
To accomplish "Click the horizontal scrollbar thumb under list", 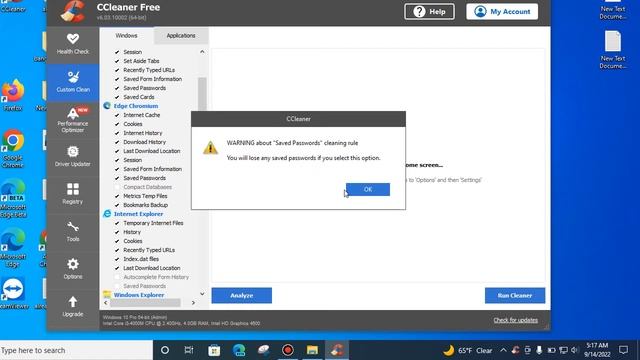I will click(x=145, y=302).
